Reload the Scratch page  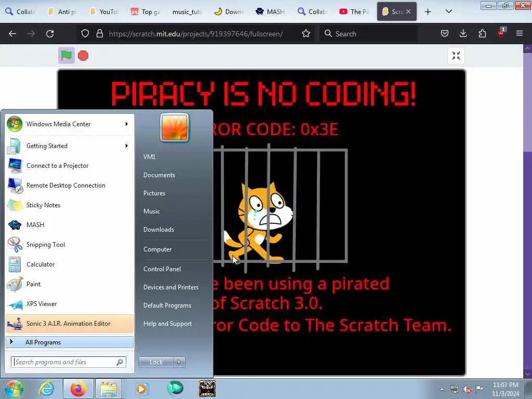[50, 34]
